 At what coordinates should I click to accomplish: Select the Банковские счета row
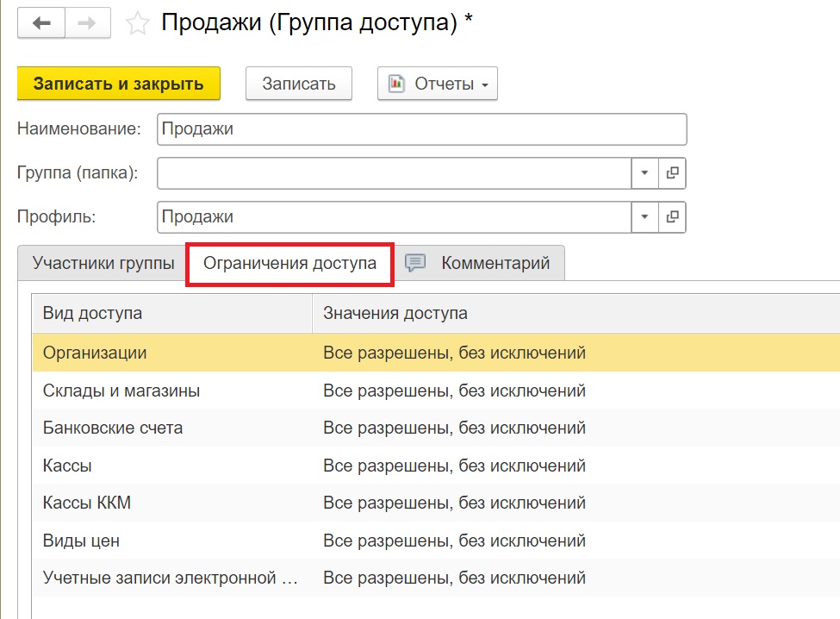pyautogui.click(x=436, y=428)
